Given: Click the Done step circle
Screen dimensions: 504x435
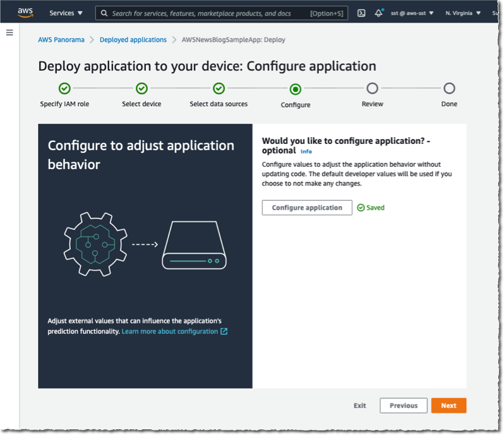Looking at the screenshot, I should (x=449, y=88).
